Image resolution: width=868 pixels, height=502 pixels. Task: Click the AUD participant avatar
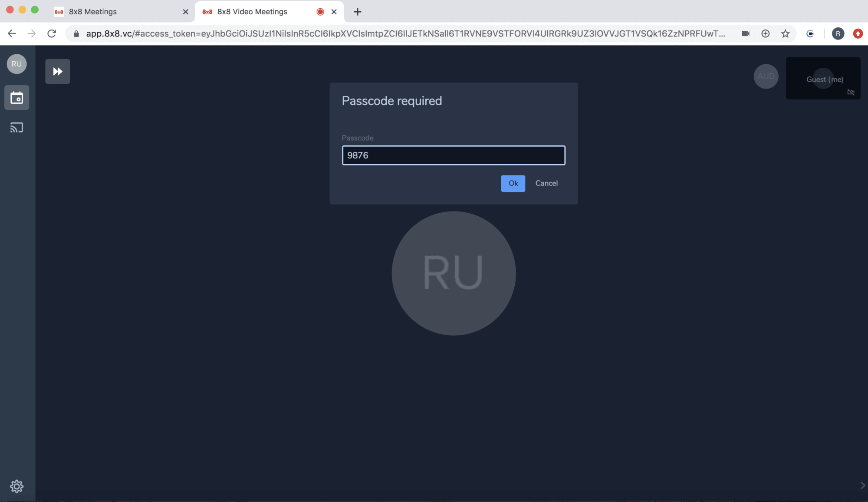[x=766, y=76]
